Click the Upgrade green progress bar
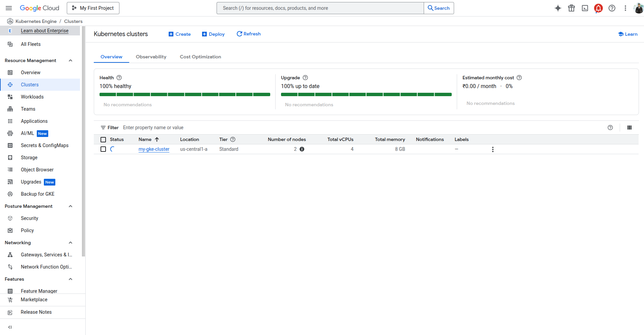The image size is (644, 335). [x=366, y=94]
